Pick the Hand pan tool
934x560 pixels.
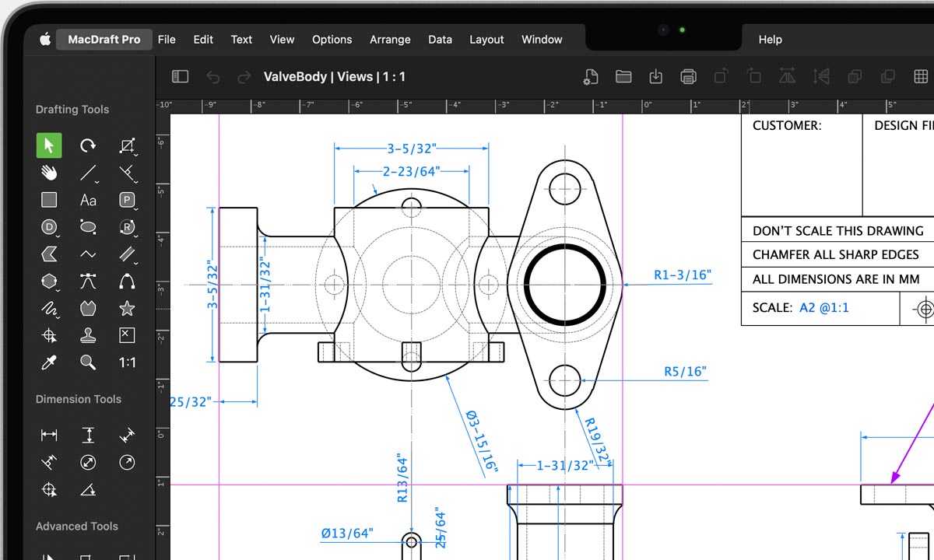coord(49,173)
